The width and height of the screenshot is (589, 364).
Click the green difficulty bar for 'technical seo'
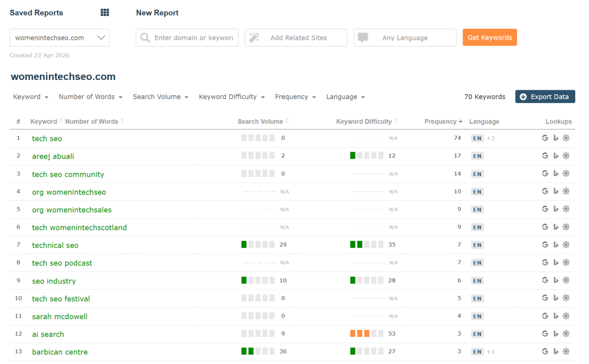click(356, 244)
